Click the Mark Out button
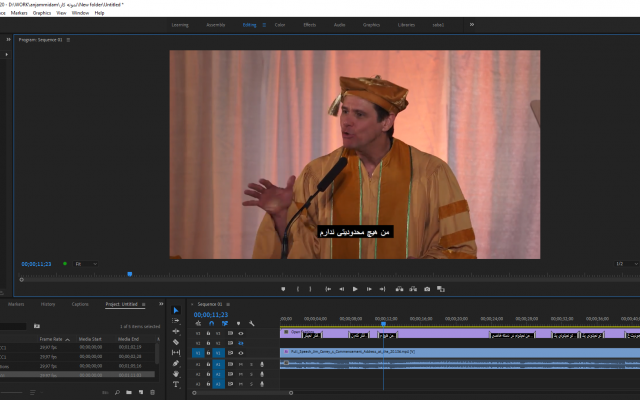 (x=311, y=289)
